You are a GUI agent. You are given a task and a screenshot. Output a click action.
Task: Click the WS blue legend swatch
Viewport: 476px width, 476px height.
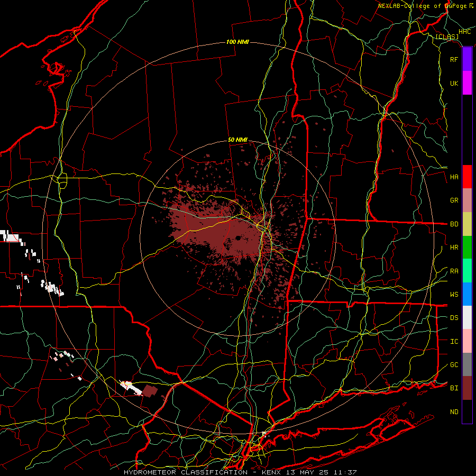(x=467, y=294)
